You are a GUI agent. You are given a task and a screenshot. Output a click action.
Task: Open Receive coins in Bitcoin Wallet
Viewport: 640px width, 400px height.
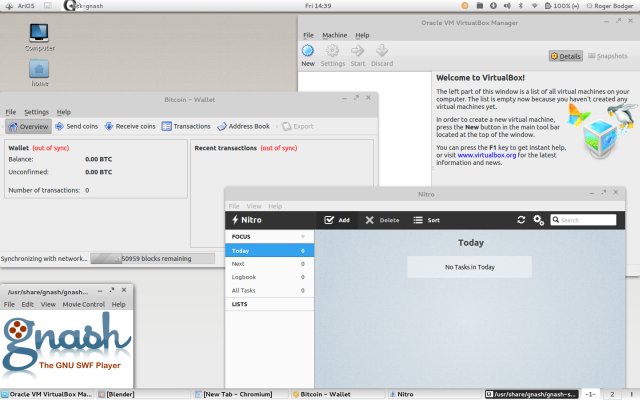click(x=130, y=127)
